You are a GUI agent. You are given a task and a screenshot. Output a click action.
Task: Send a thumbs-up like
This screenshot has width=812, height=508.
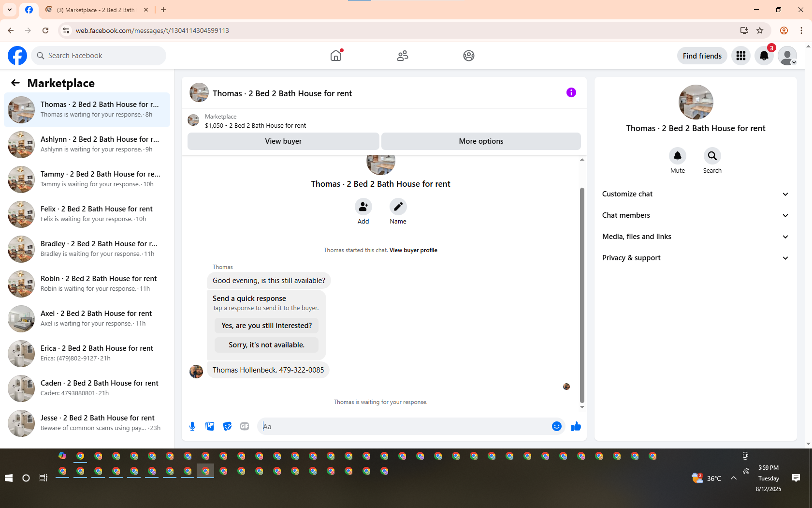point(576,426)
